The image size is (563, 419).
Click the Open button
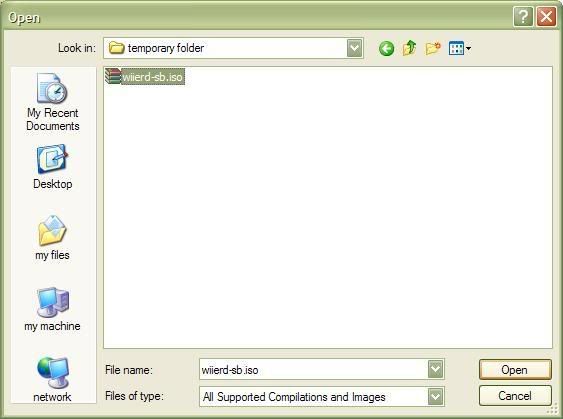coord(515,370)
